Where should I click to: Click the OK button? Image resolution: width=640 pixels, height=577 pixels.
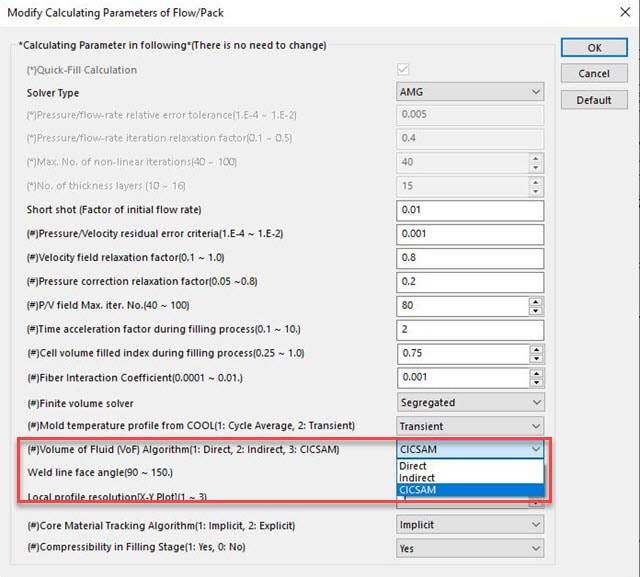[x=594, y=48]
